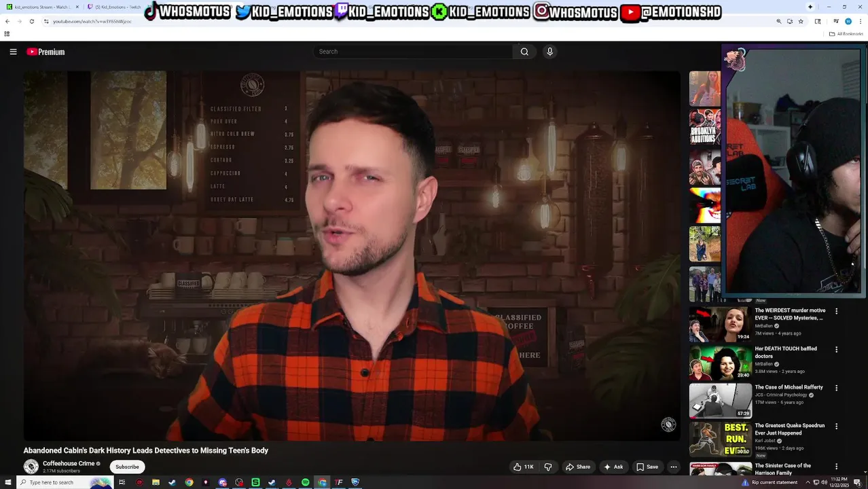Pause the playing video in the player

[x=352, y=256]
